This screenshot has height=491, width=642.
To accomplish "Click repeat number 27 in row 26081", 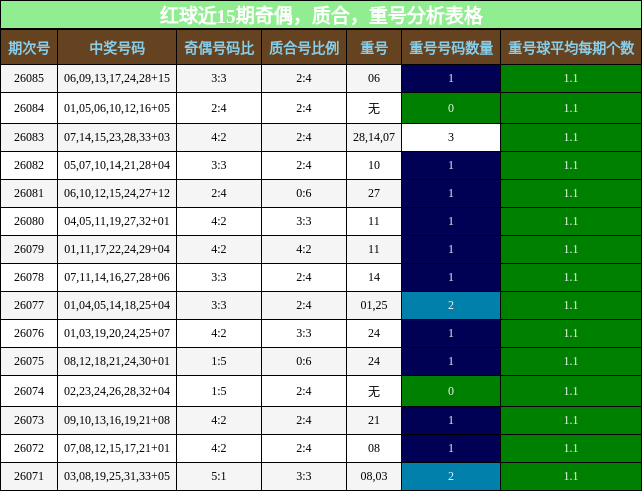I will pos(374,193).
